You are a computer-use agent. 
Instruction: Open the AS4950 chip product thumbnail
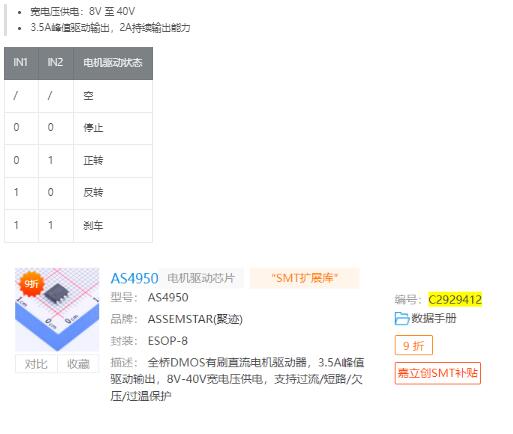(57, 310)
